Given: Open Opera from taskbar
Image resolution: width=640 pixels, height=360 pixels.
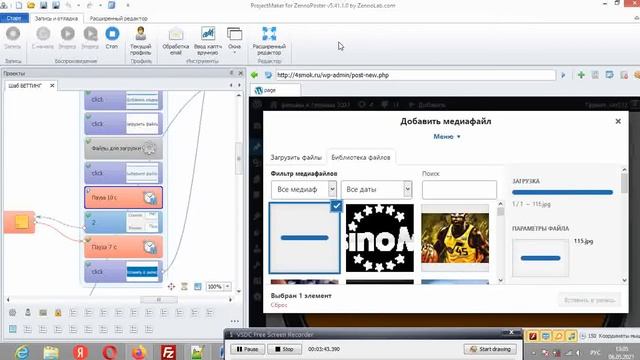Looking at the screenshot, I should click(110, 352).
